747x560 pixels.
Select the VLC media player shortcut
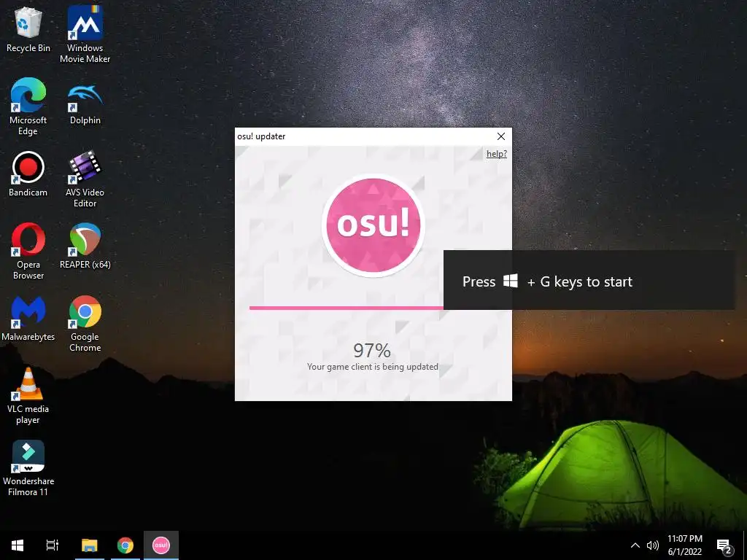click(x=28, y=396)
